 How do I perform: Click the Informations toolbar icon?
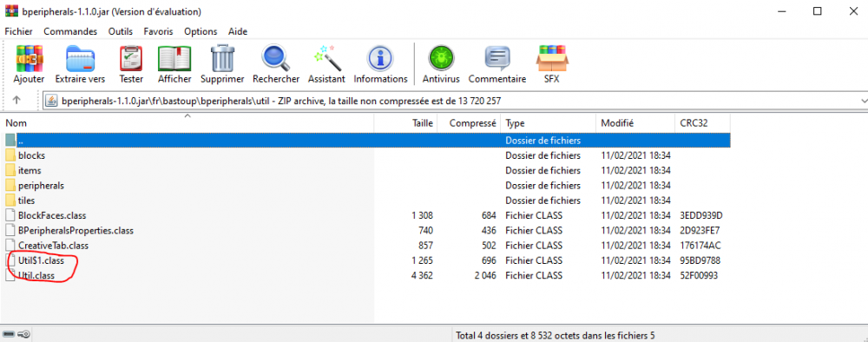(380, 58)
